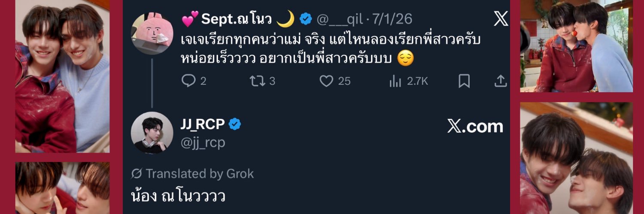The height and width of the screenshot is (214, 644).
Task: Click the reply speech bubble icon
Action: [188, 81]
